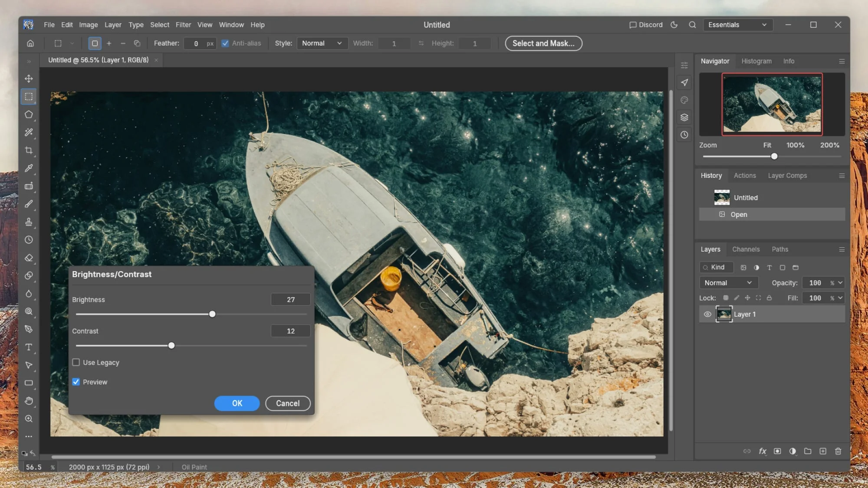The height and width of the screenshot is (488, 868).
Task: Expand the marquee tool preset dropdown arrow
Action: pyautogui.click(x=72, y=43)
